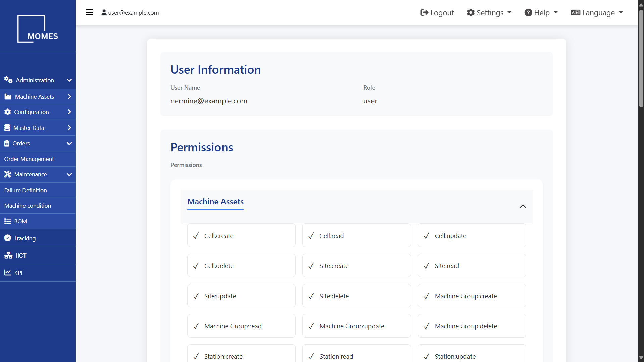Open the BOM menu item
This screenshot has width=644, height=362.
38,221
